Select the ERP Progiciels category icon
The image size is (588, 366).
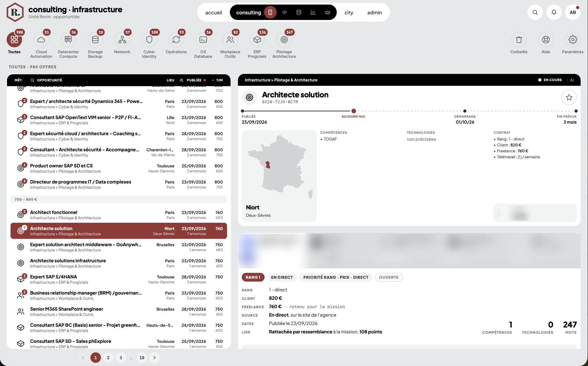[257, 39]
